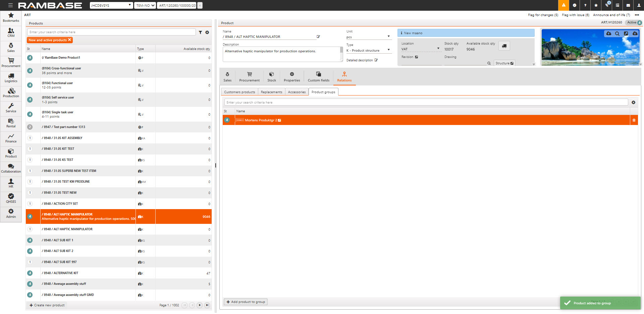Expand the Unit dropdown showing pcs
Image resolution: width=644 pixels, height=314 pixels.
tap(388, 37)
